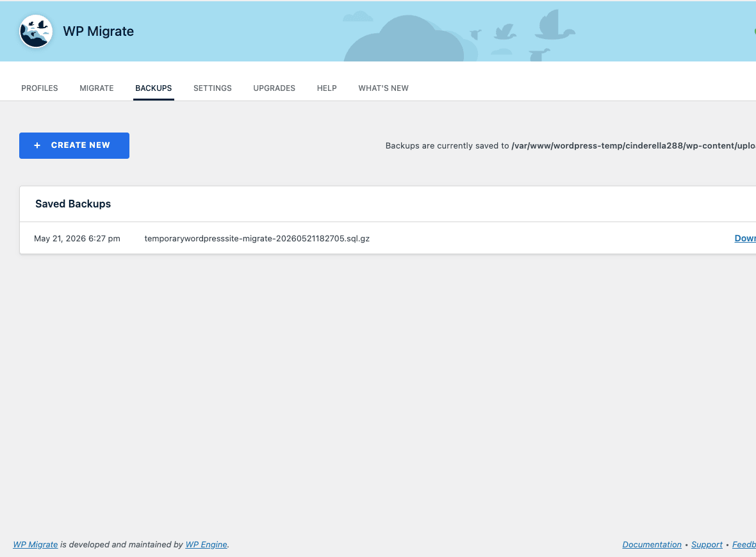Open the WP Migrate footer link
The image size is (756, 557).
click(35, 544)
